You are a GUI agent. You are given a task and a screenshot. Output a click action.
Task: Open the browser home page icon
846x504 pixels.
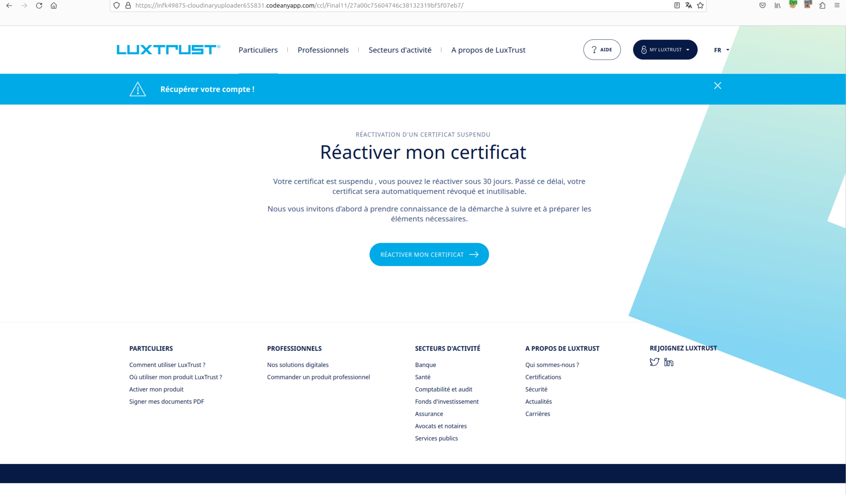(x=54, y=6)
